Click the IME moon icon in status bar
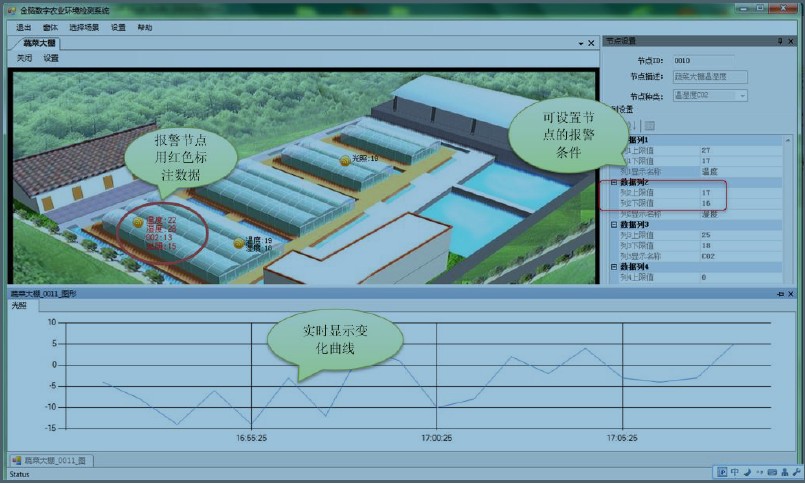The width and height of the screenshot is (805, 484). coord(747,472)
